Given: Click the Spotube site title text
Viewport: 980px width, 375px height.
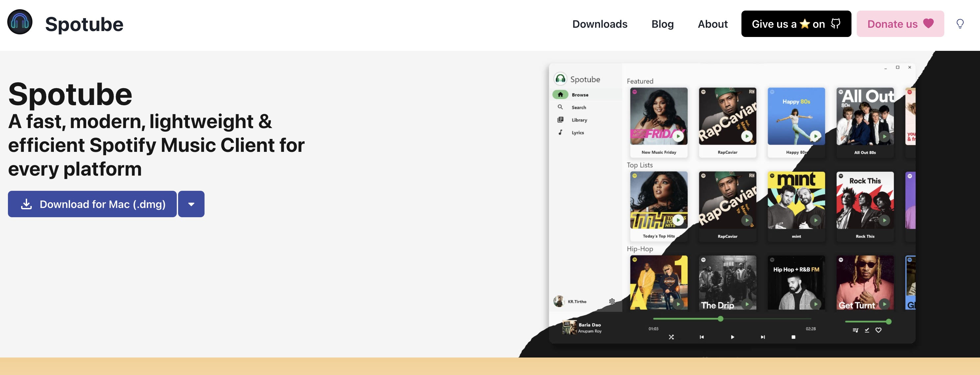Looking at the screenshot, I should click(x=84, y=24).
